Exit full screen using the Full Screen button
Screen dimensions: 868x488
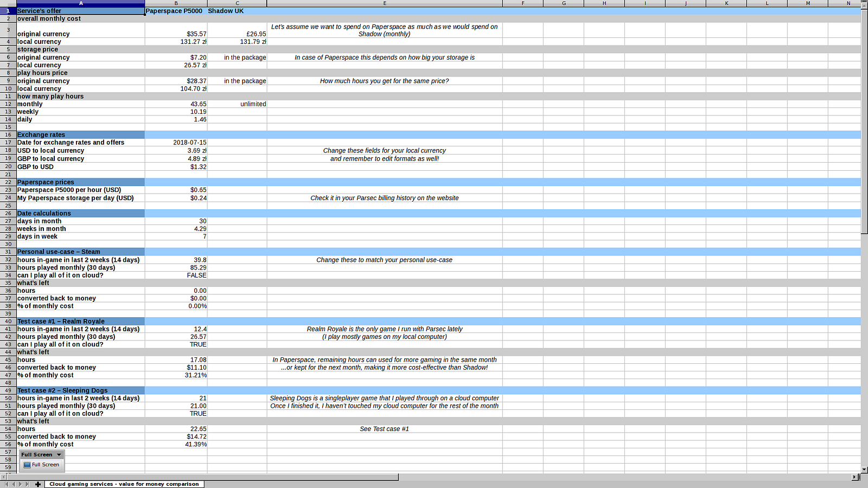(x=42, y=465)
